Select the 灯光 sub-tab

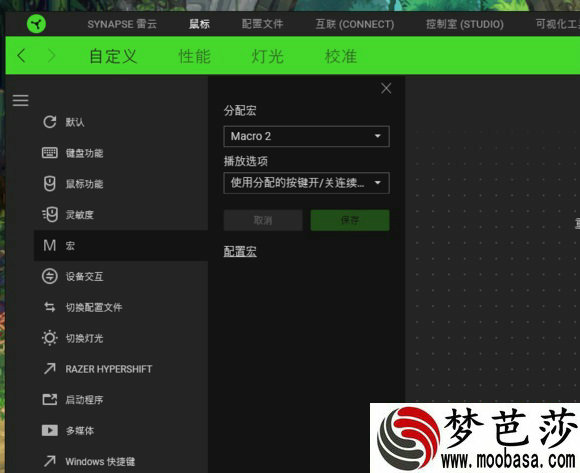click(267, 56)
